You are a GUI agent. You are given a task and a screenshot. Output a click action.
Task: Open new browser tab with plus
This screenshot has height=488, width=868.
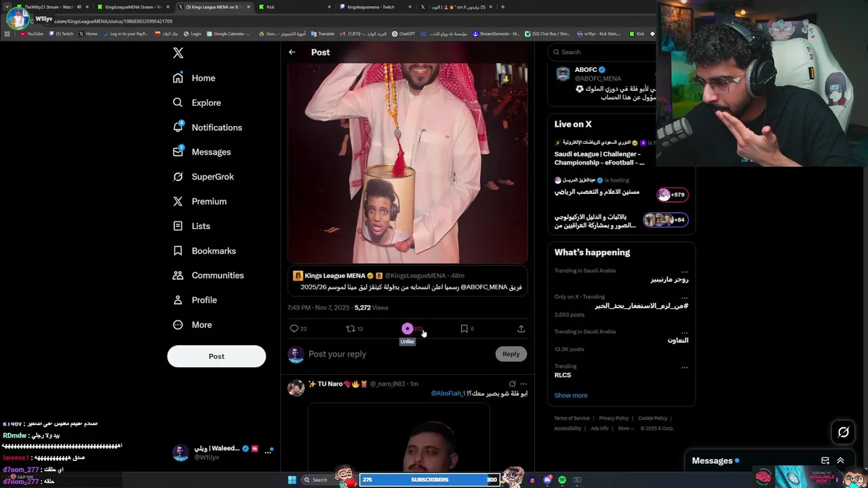pos(502,7)
